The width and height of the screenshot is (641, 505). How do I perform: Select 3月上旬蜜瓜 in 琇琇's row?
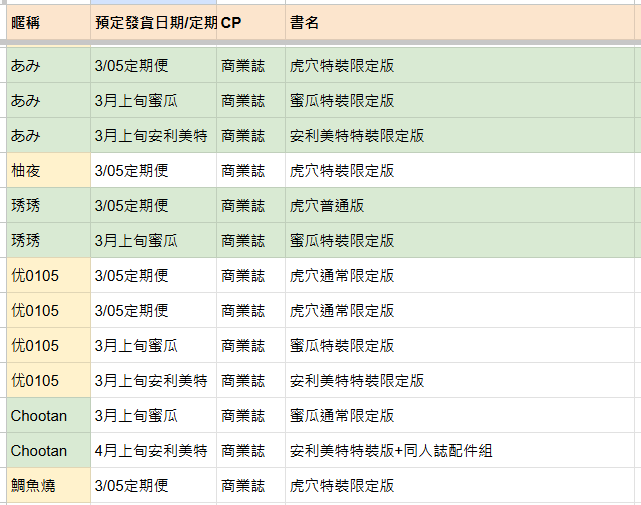click(153, 240)
